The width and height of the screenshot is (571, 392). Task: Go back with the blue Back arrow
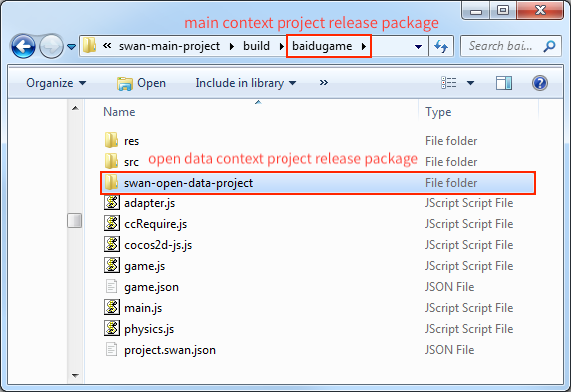23,46
